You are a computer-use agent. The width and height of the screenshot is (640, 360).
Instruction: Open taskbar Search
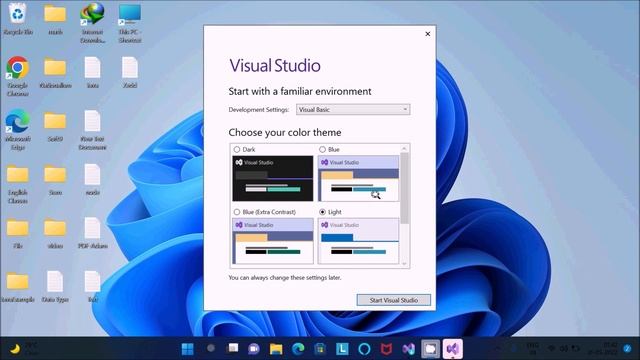pos(211,349)
